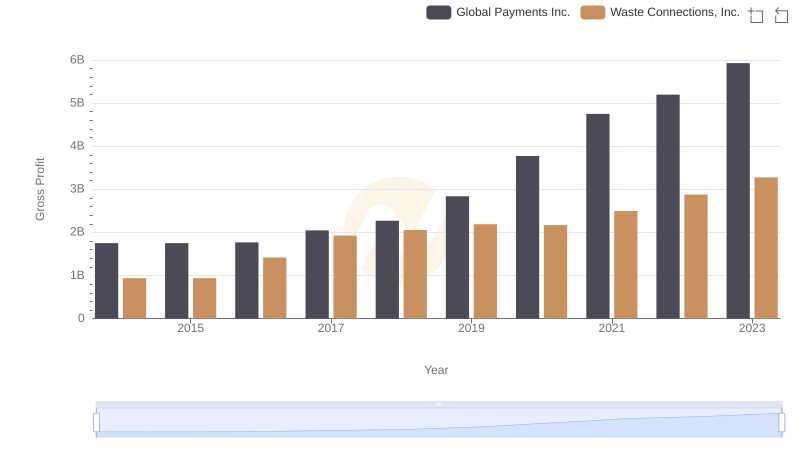The width and height of the screenshot is (800, 461).
Task: Click the 2015 Global Payments bar
Action: pyautogui.click(x=177, y=281)
